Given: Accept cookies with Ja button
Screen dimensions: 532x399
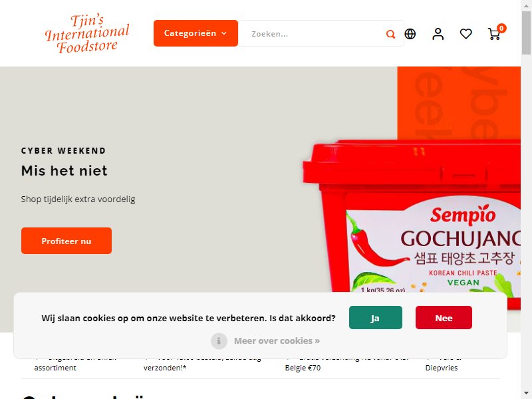Looking at the screenshot, I should pyautogui.click(x=376, y=318).
